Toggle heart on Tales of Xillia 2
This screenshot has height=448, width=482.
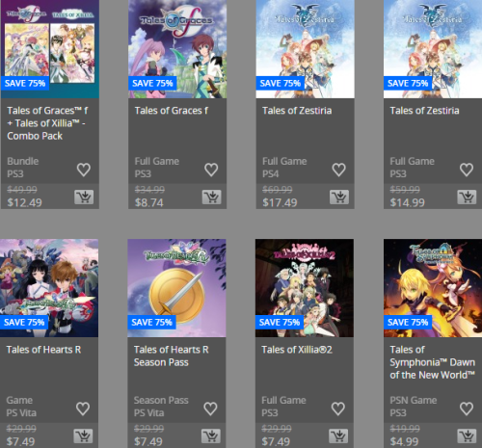point(338,408)
